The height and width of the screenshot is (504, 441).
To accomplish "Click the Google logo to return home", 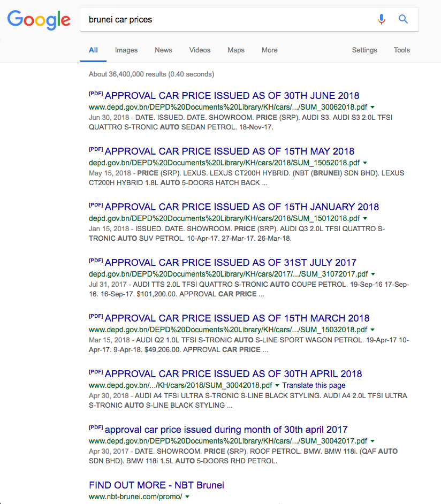I will [39, 20].
